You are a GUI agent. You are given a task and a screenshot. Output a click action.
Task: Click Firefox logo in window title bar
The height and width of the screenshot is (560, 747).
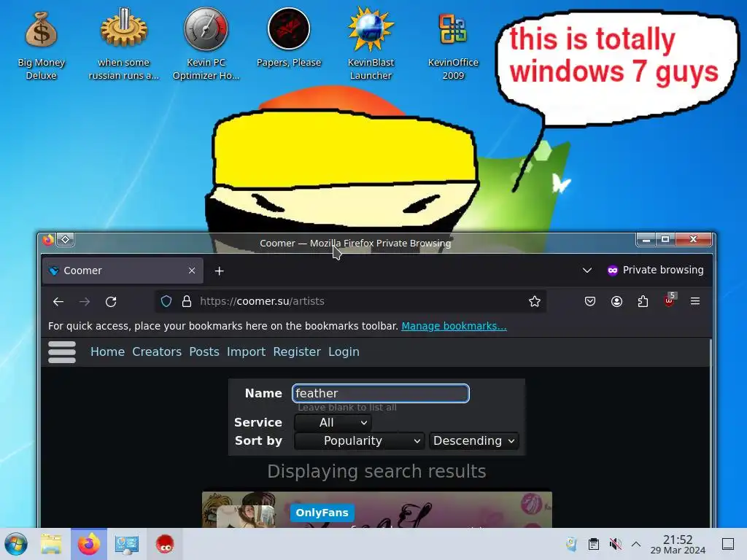[x=48, y=239]
